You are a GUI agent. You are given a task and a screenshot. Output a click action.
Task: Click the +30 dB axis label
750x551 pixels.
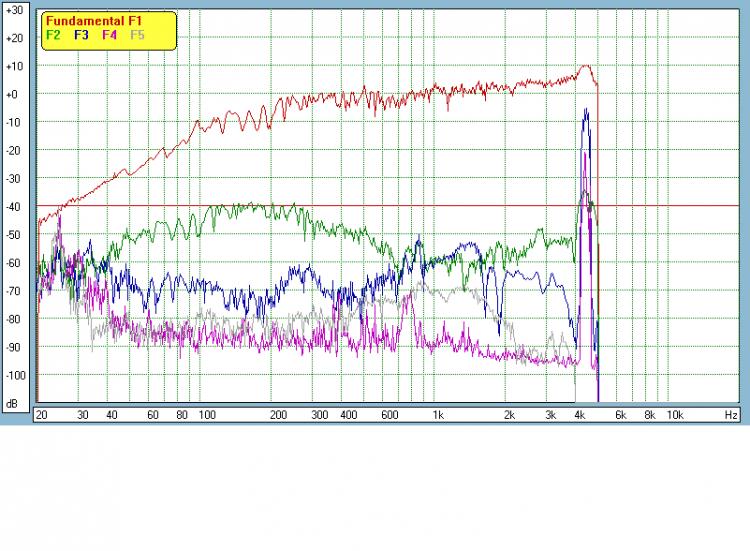click(x=14, y=10)
